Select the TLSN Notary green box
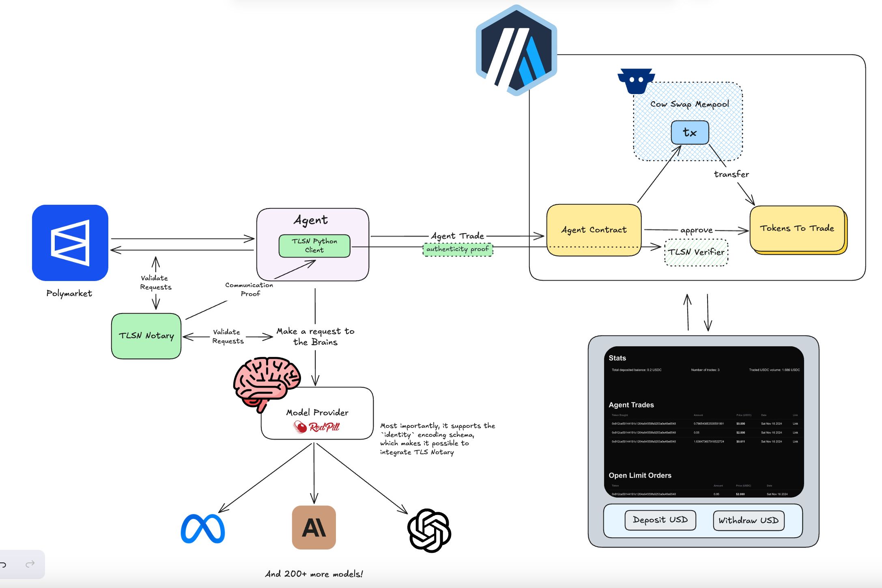The image size is (882, 588). [146, 336]
